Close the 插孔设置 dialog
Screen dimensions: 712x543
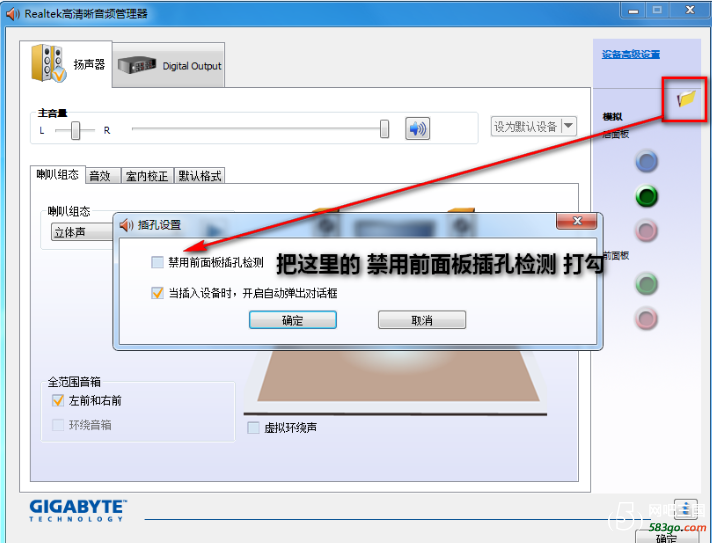[577, 221]
